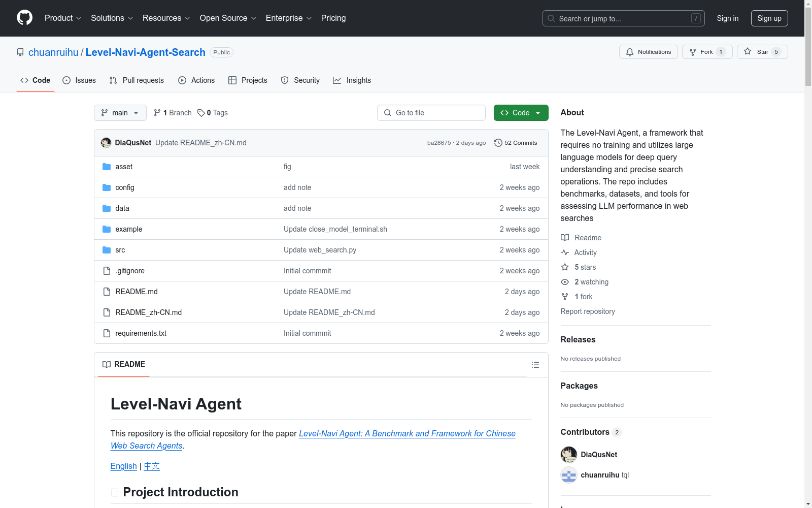
Task: Expand the Enterprise menu
Action: coord(289,18)
